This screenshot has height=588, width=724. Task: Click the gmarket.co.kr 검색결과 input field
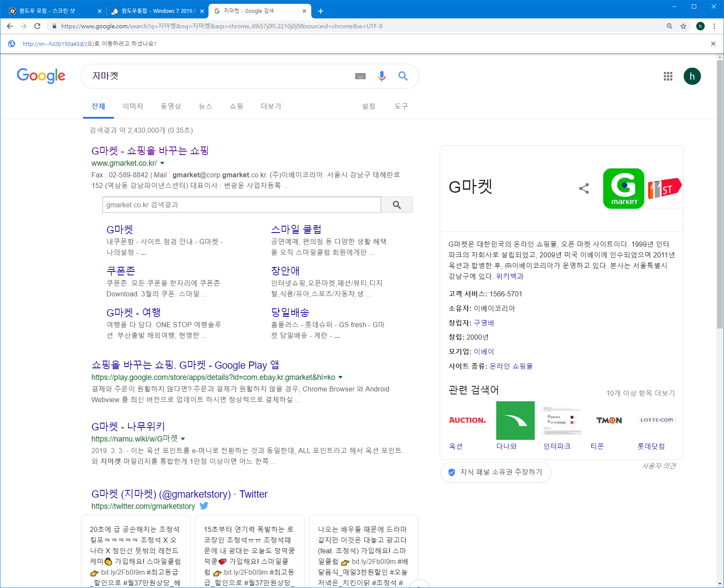point(241,205)
